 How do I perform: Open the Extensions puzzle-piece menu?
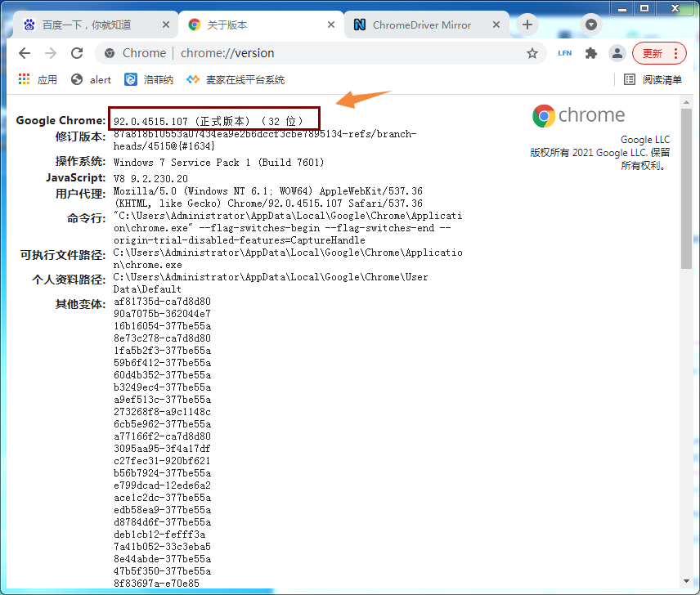pyautogui.click(x=591, y=53)
